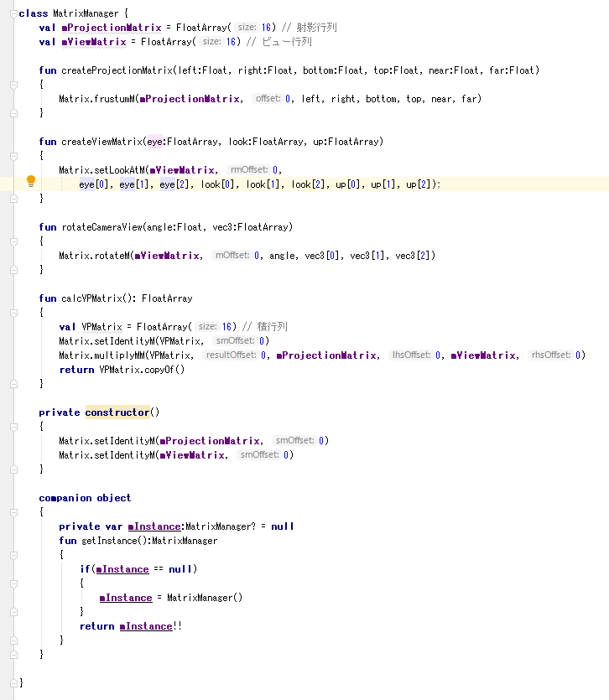Click VPMatrix in its val declaration
The width and height of the screenshot is (609, 700).
pyautogui.click(x=101, y=327)
